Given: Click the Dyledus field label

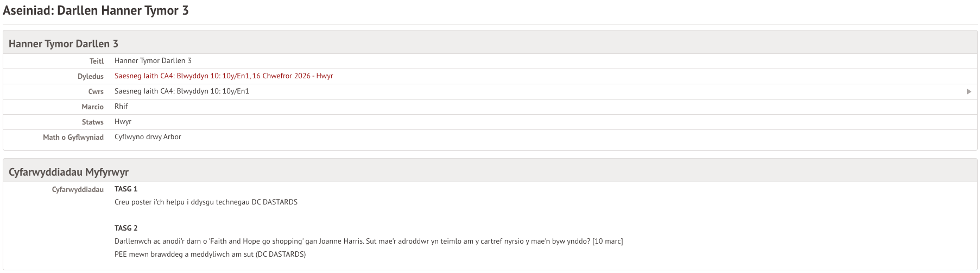Looking at the screenshot, I should tap(91, 77).
